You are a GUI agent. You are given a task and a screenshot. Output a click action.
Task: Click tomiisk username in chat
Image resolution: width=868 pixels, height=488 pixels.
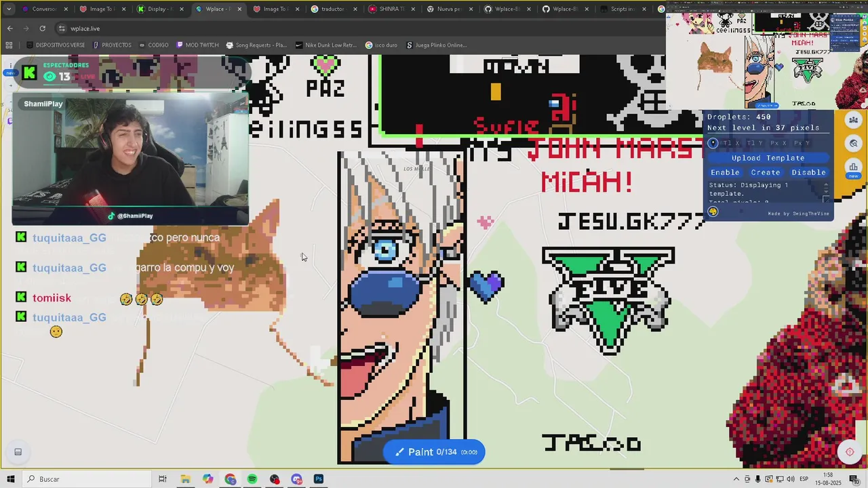point(52,298)
